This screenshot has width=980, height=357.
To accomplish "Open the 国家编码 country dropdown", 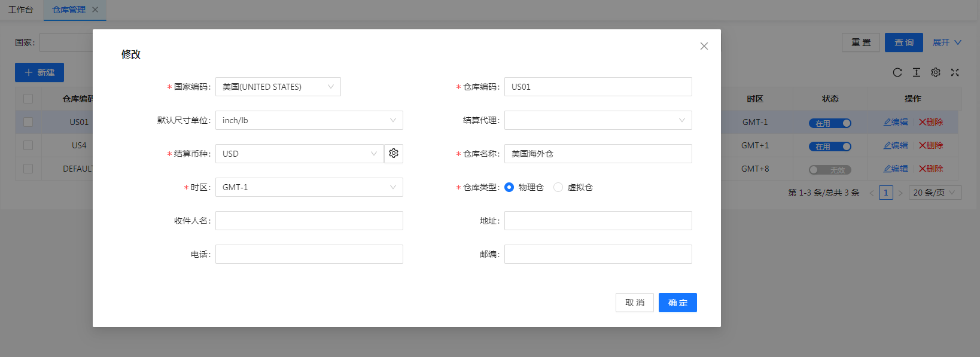I will 278,87.
